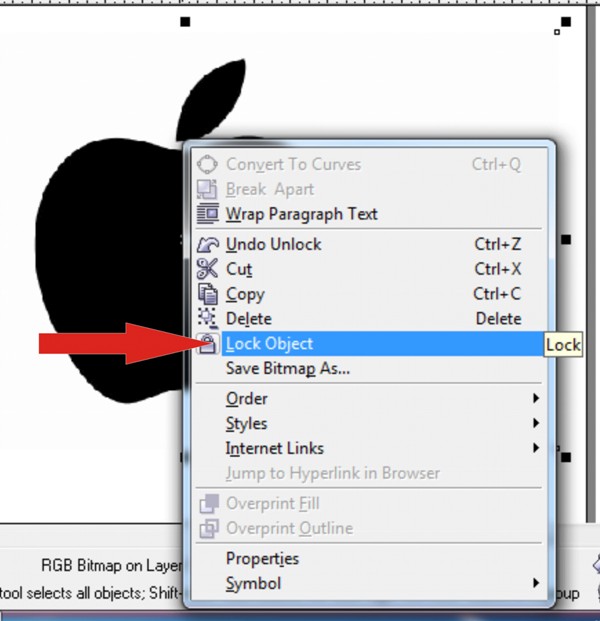Click the Delete icon in the menu
The image size is (600, 621).
click(x=208, y=319)
